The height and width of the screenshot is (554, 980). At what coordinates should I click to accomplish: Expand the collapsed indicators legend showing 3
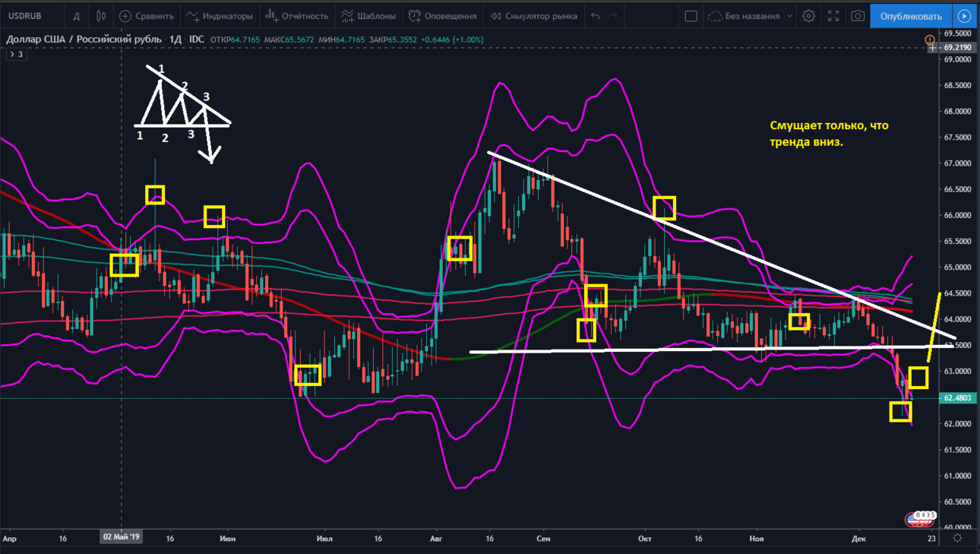pos(16,54)
